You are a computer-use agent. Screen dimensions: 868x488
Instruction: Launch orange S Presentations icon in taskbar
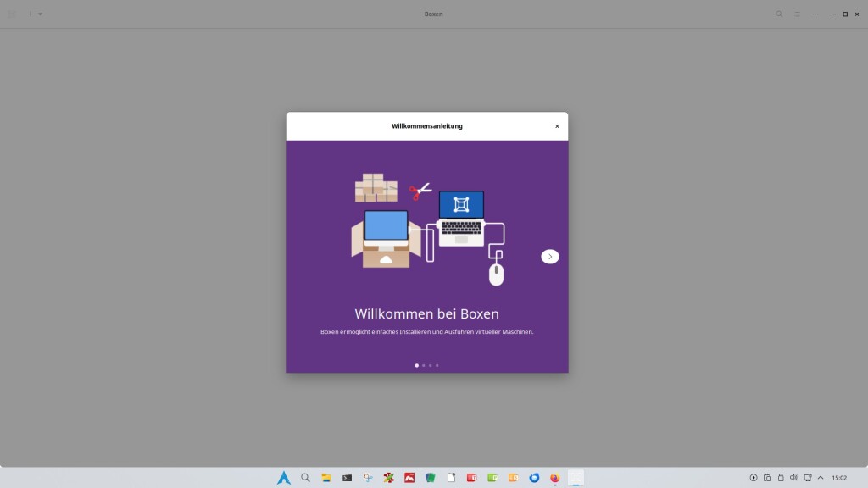[513, 478]
